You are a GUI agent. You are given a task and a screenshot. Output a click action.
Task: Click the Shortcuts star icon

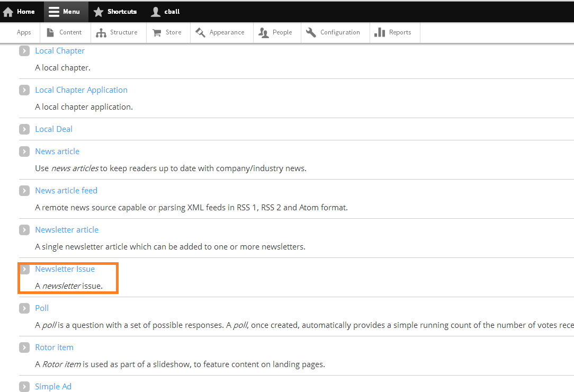point(98,12)
